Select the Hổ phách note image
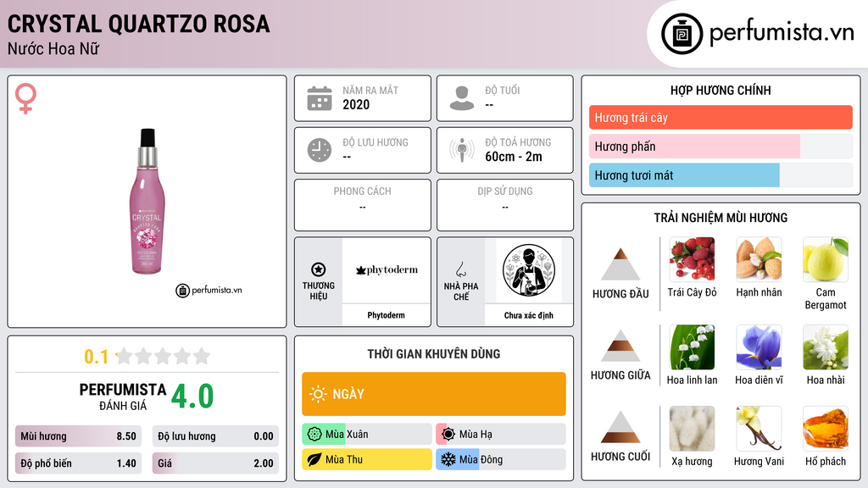This screenshot has height=488, width=868. (x=826, y=429)
